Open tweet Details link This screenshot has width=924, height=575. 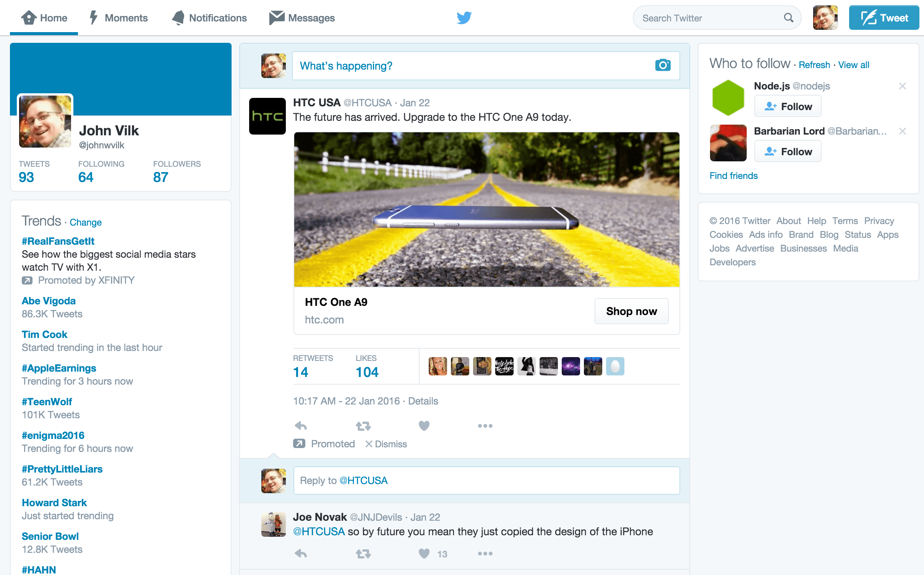(x=423, y=401)
